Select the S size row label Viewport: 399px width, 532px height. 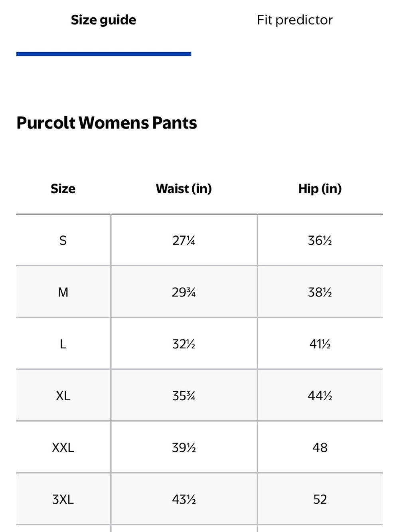point(63,240)
